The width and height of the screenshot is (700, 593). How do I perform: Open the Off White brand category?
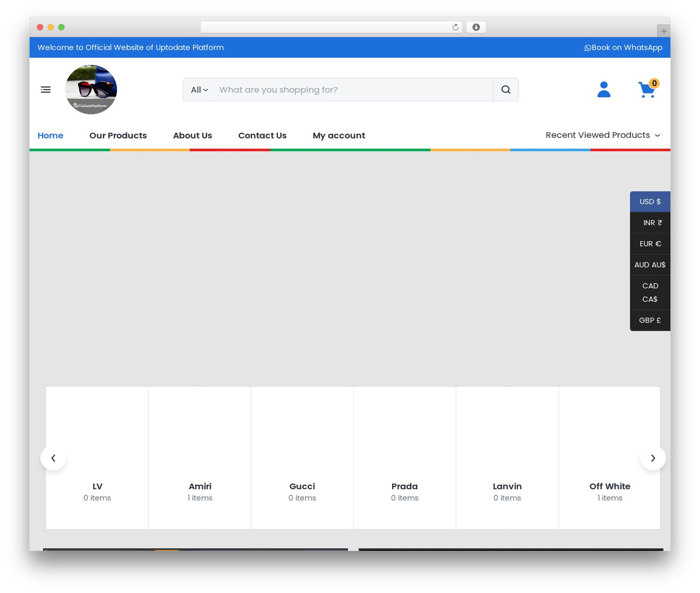(610, 458)
